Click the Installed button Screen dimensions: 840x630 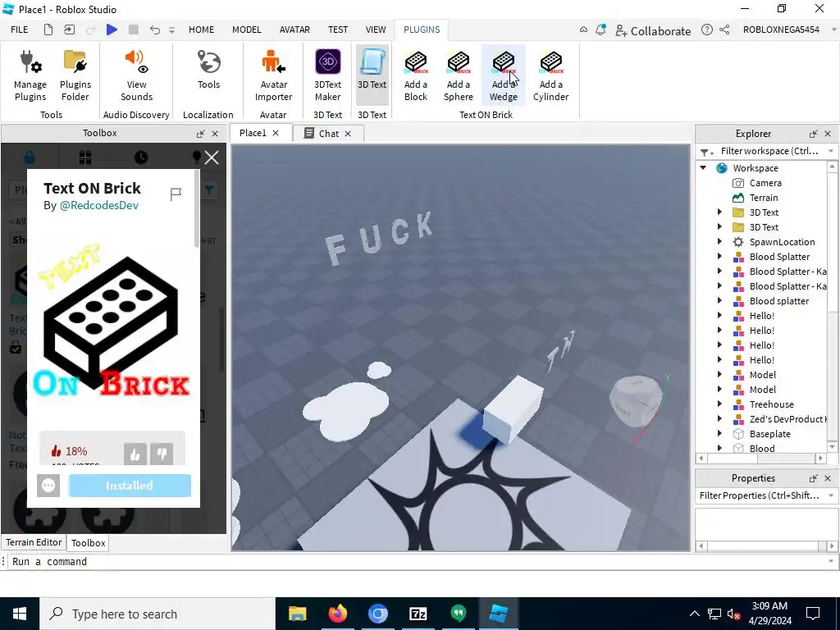[130, 486]
